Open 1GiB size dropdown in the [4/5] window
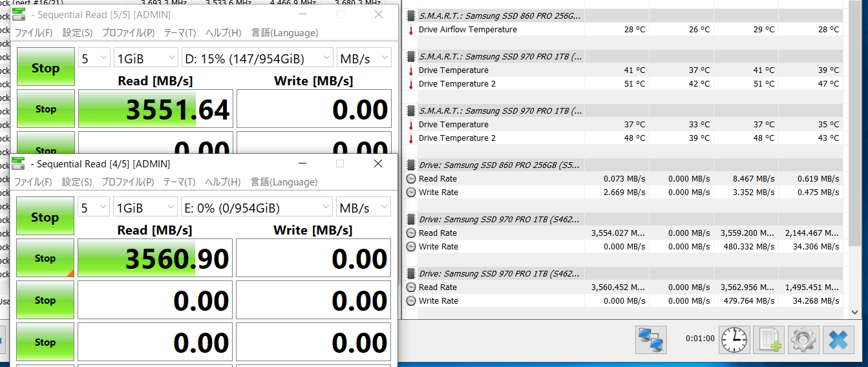 click(145, 207)
